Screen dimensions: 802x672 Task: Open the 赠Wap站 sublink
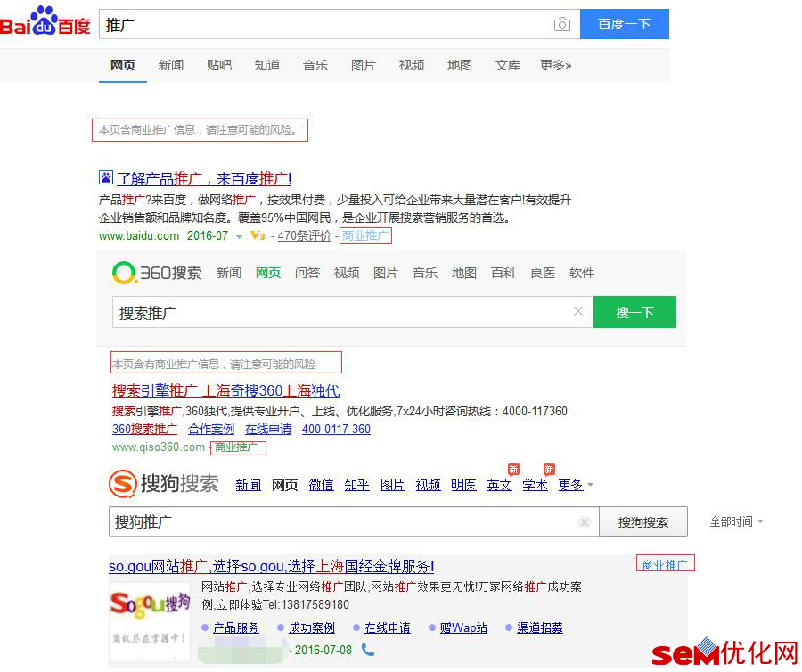coord(463,627)
